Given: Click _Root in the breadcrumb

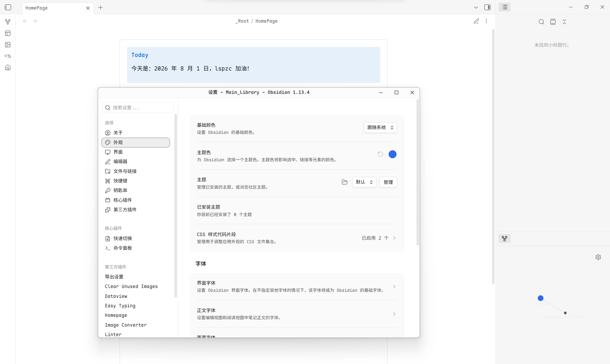Looking at the screenshot, I should [x=242, y=21].
